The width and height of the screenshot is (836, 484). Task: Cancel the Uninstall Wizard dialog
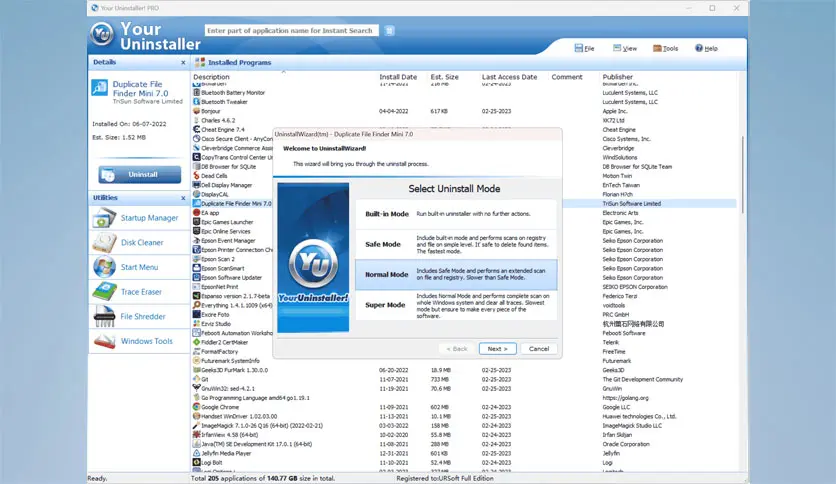(x=538, y=349)
